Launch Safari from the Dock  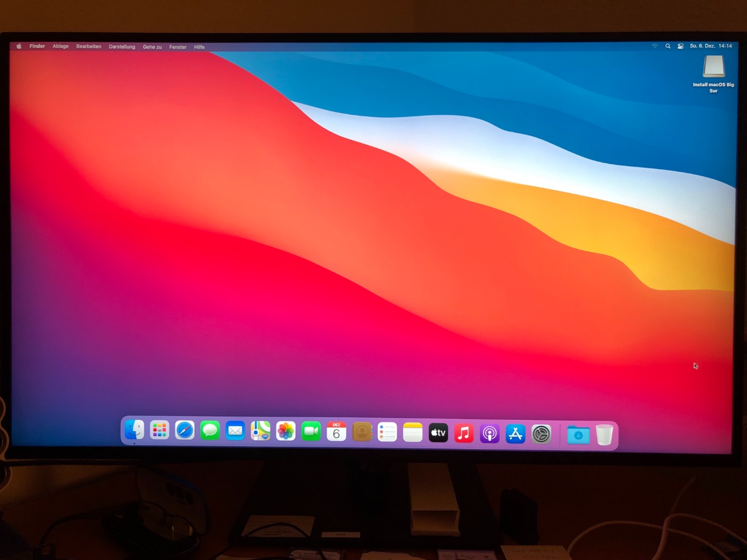(185, 430)
